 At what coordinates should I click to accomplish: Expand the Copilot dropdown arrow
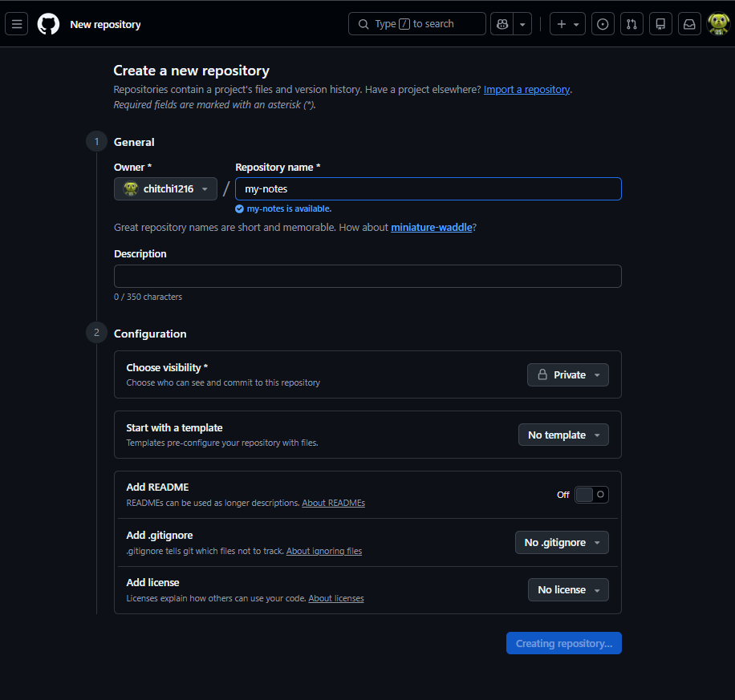tap(522, 24)
